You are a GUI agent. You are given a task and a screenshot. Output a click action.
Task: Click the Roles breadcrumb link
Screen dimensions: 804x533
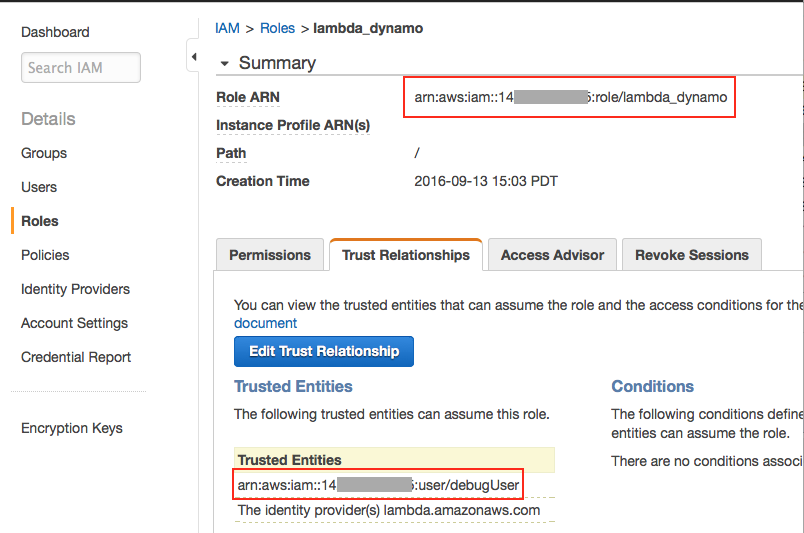click(x=277, y=28)
